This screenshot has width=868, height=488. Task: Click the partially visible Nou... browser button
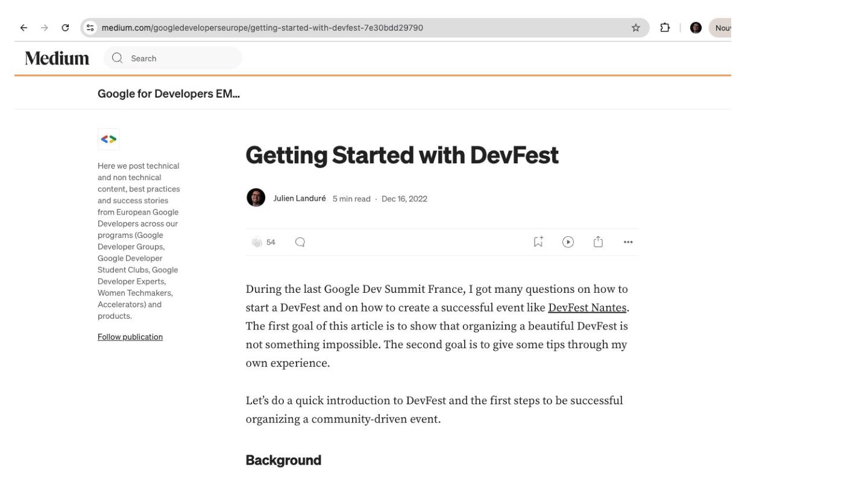click(720, 28)
